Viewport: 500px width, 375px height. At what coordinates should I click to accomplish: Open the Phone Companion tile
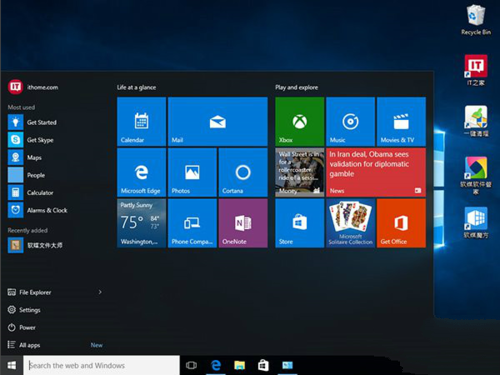pyautogui.click(x=192, y=223)
